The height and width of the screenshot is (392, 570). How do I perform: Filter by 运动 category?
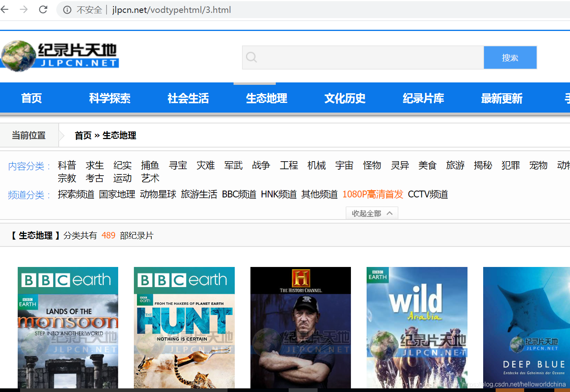(122, 178)
